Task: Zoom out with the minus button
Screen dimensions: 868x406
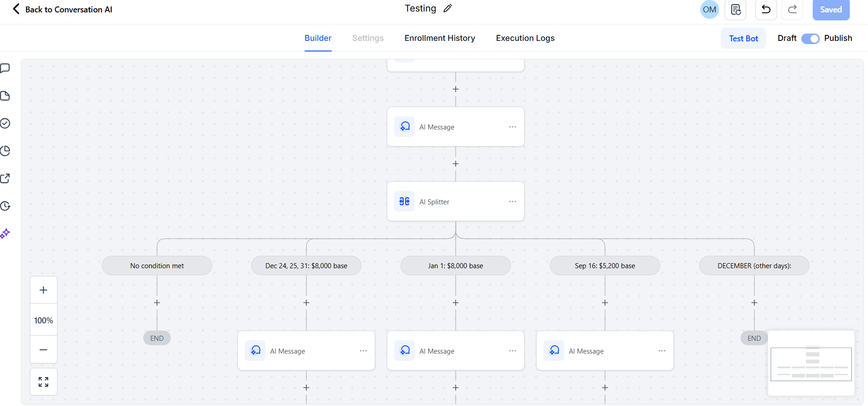Action: coord(44,350)
